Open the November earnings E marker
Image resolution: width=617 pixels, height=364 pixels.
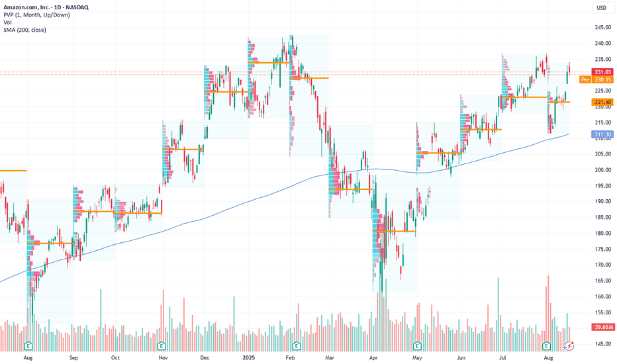[162, 346]
